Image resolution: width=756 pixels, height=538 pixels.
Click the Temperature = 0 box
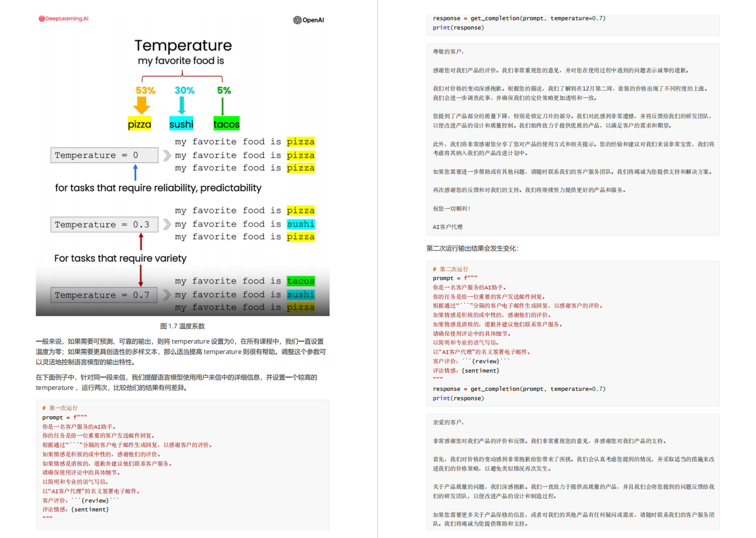(x=104, y=155)
